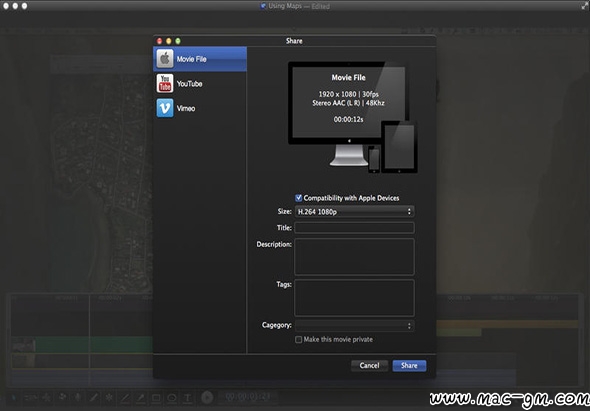Image resolution: width=590 pixels, height=411 pixels.
Task: Click the device preview thumbnail image
Action: [353, 117]
